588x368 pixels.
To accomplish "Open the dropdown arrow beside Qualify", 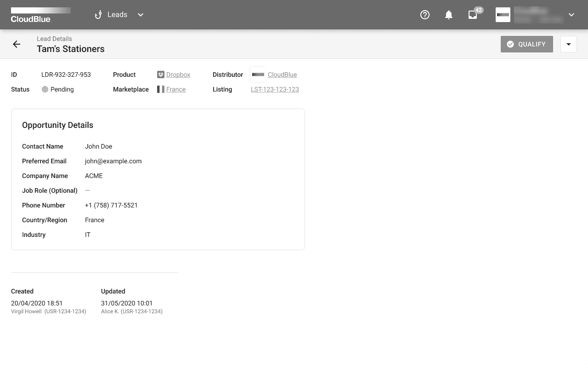I will click(x=569, y=44).
